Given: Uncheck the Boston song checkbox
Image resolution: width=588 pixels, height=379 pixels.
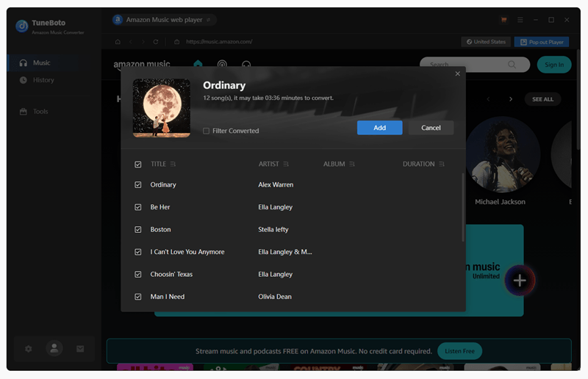Looking at the screenshot, I should [138, 229].
